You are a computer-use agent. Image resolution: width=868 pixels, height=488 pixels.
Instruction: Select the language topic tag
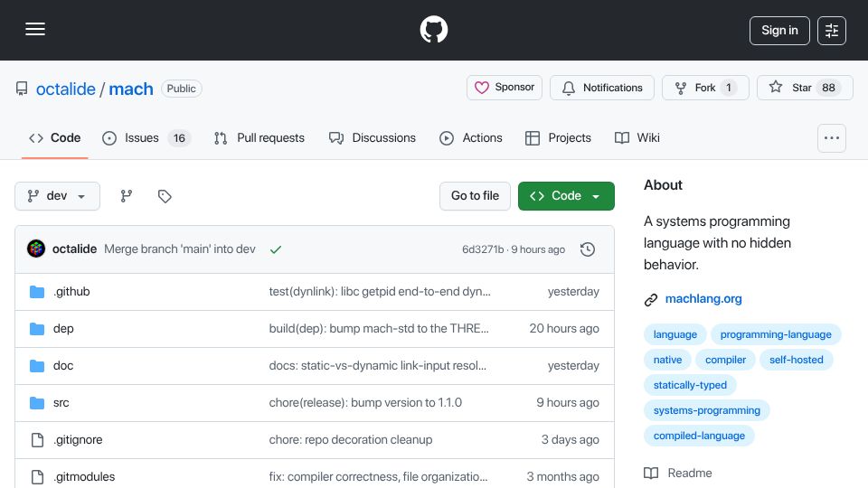(675, 334)
